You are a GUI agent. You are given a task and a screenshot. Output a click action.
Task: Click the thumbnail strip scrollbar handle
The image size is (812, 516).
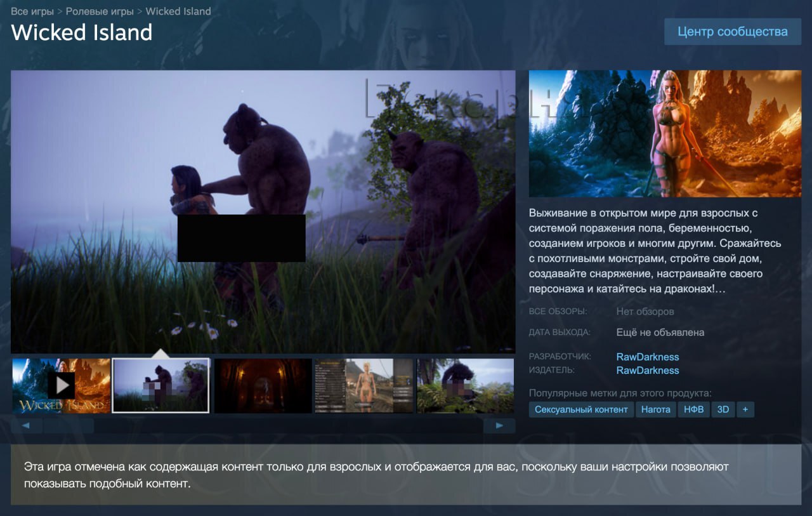pos(69,426)
